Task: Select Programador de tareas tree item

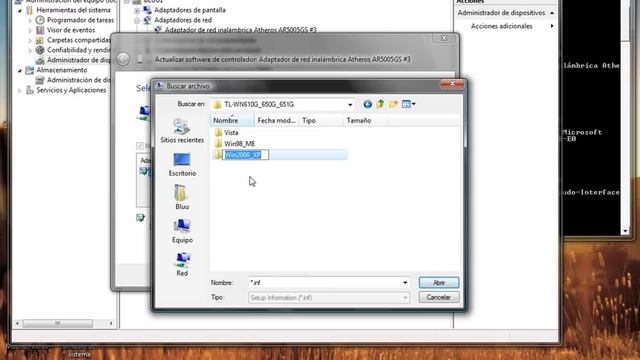Action: [x=80, y=20]
